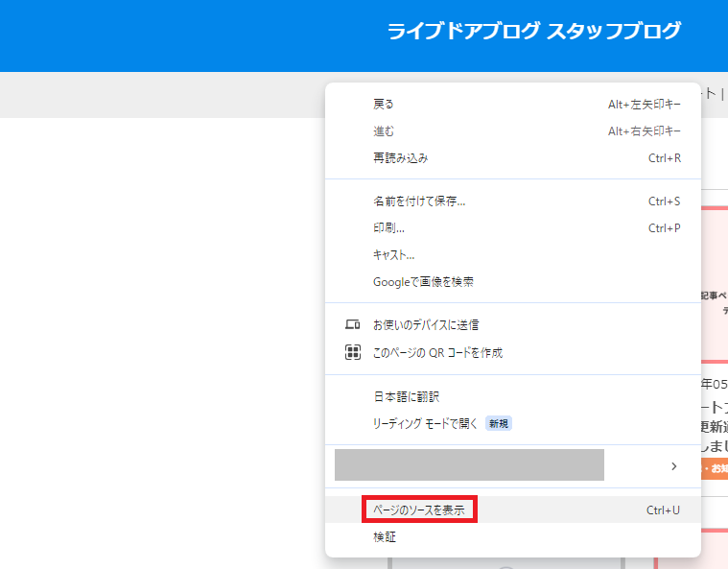This screenshot has width=728, height=569.
Task: Choose 検証 in the context menu
Action: 512,537
